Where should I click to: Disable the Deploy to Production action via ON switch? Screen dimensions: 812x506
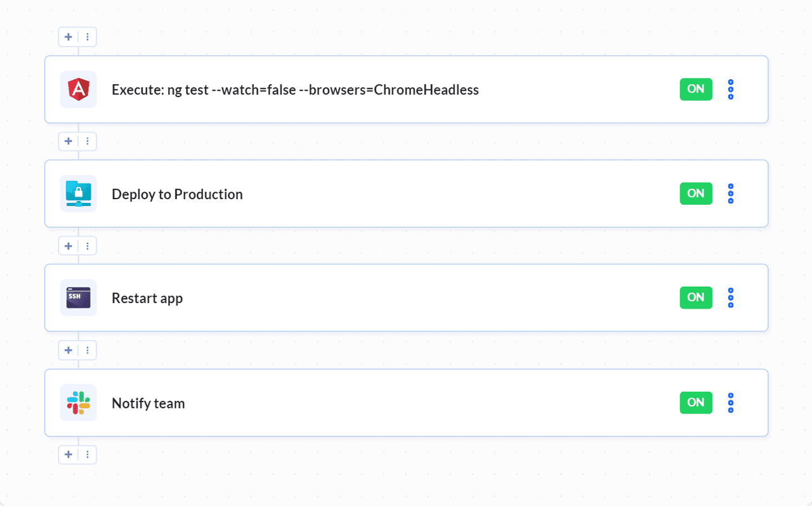click(696, 193)
